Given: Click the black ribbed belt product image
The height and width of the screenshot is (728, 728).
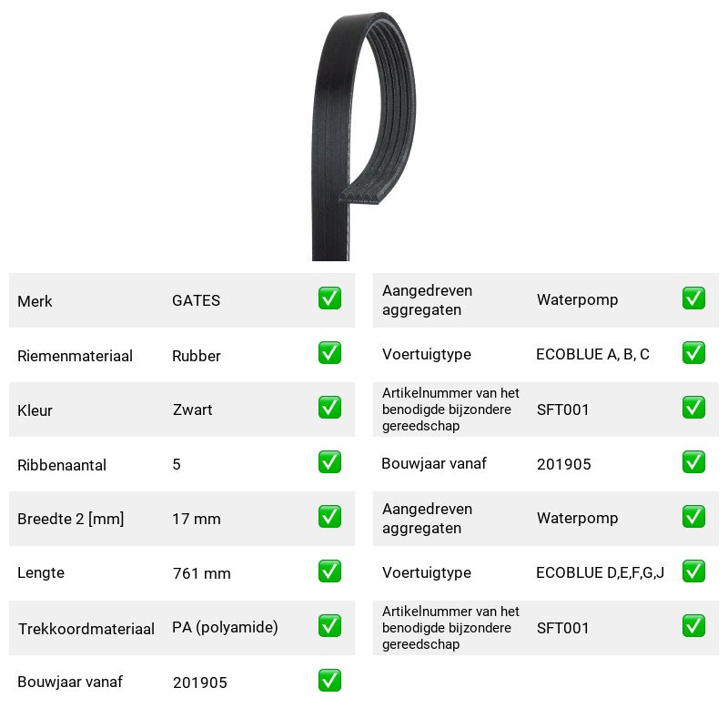Looking at the screenshot, I should click(x=363, y=136).
